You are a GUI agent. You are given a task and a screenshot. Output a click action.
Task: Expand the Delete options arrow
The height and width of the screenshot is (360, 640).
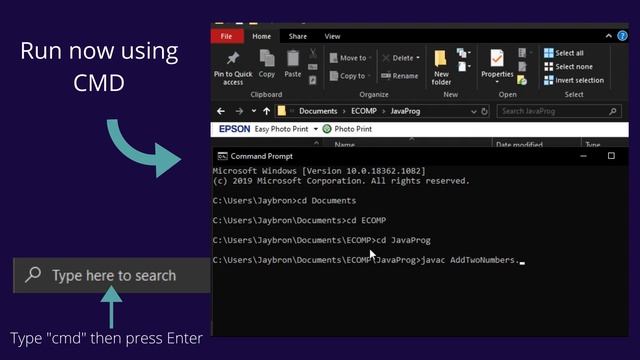coord(418,58)
